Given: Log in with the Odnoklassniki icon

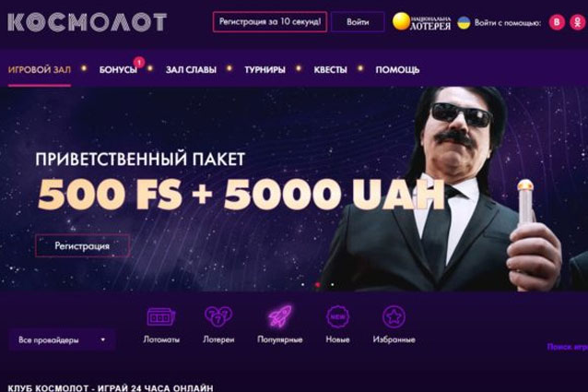Looking at the screenshot, I should [x=578, y=22].
